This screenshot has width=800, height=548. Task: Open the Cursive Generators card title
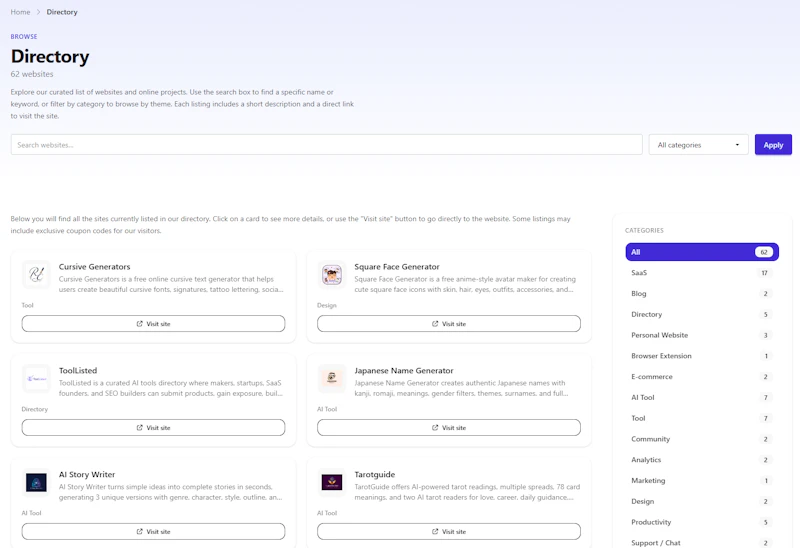coord(94,267)
